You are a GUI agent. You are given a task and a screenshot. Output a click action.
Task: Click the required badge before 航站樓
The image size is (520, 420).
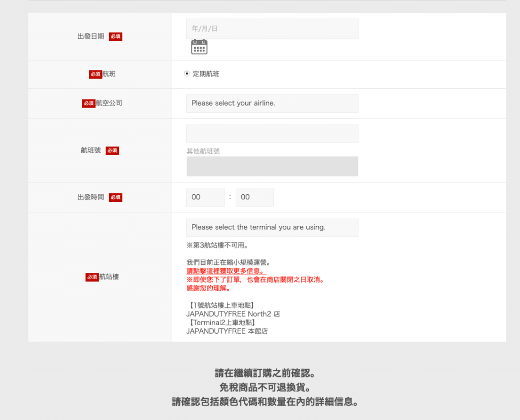click(92, 277)
